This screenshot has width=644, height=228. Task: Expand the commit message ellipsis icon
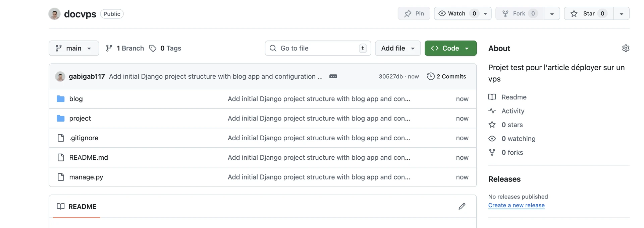point(333,76)
